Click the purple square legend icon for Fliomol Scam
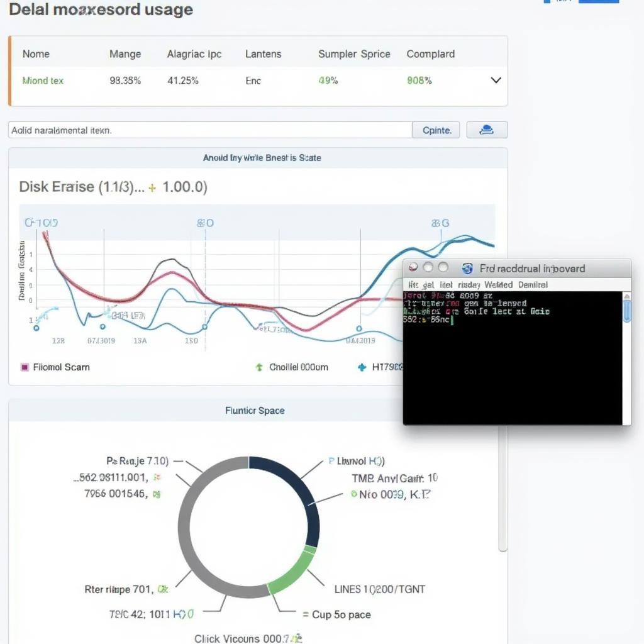Screen dimensions: 644x644 (25, 367)
